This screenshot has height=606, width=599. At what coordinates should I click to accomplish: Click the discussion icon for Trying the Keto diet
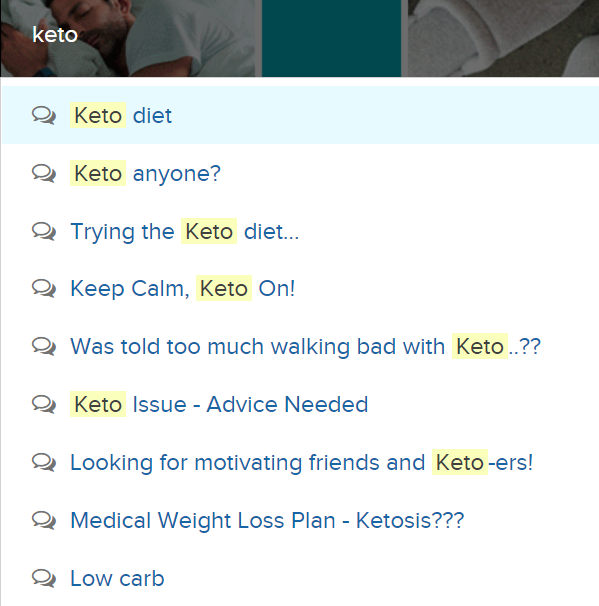point(44,231)
